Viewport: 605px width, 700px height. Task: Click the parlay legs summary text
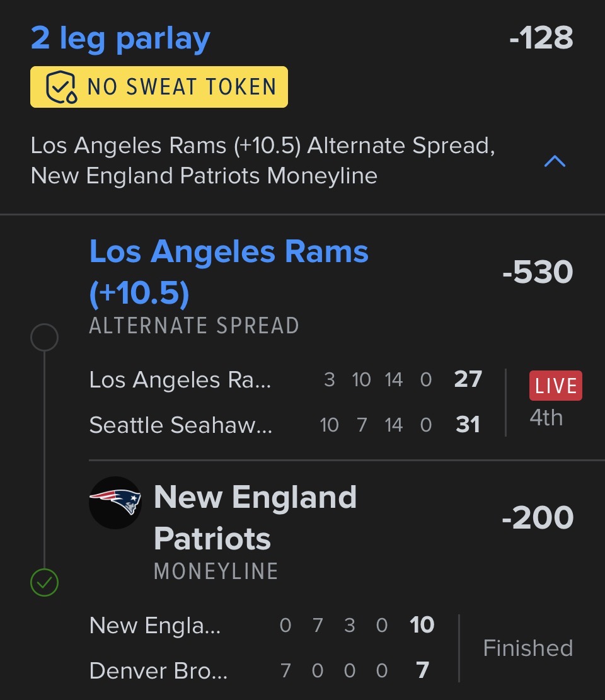(262, 161)
